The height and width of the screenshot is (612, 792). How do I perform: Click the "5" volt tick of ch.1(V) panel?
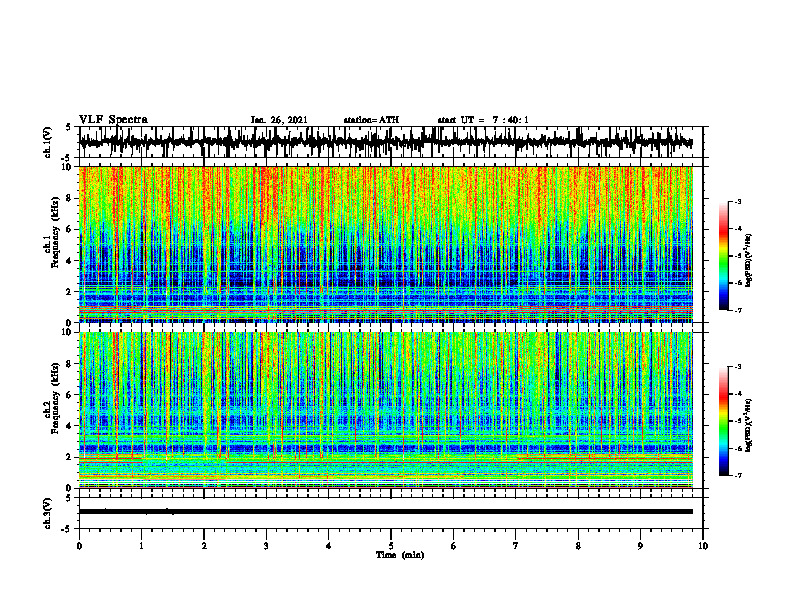[69, 128]
